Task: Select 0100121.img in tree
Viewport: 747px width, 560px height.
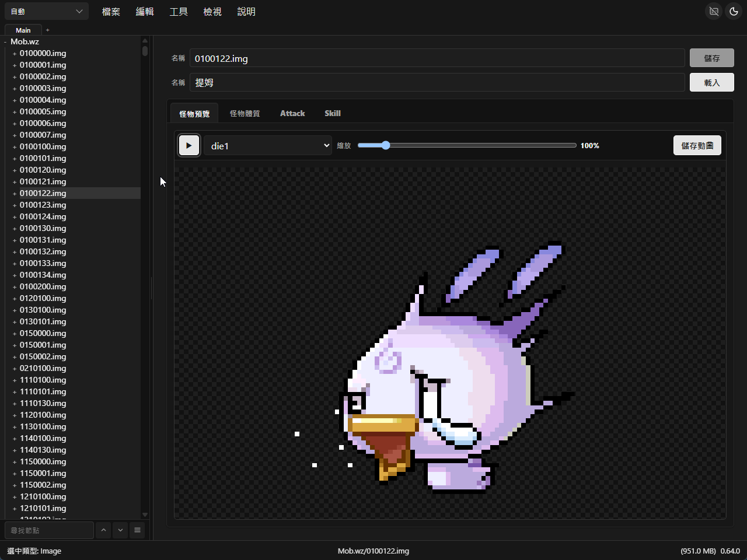Action: (43, 181)
